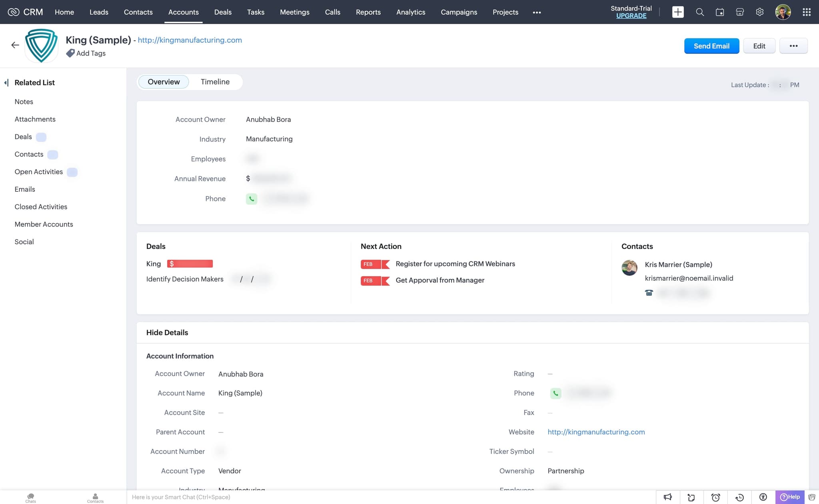The height and width of the screenshot is (504, 819).
Task: Open the record actions ellipsis button
Action: coord(793,46)
